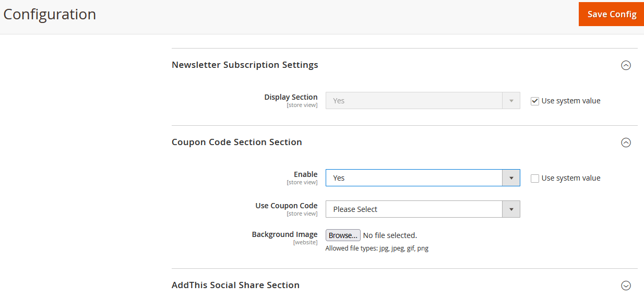Click the Save Config button

pos(611,14)
